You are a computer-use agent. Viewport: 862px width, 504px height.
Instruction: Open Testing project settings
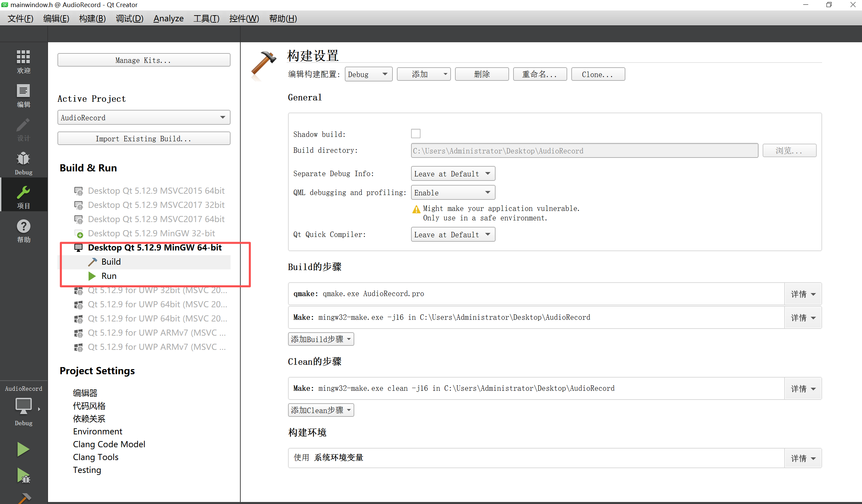(x=87, y=470)
